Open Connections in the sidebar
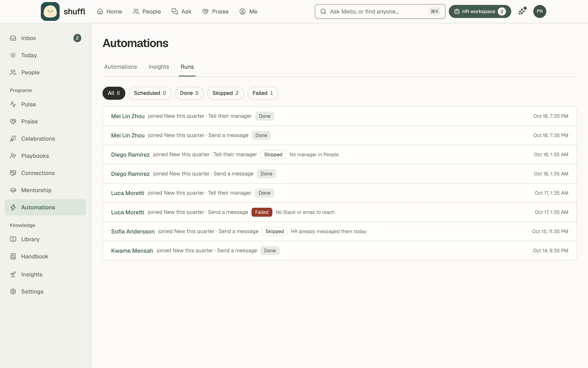Screen dimensions: 588x368 point(46,173)
